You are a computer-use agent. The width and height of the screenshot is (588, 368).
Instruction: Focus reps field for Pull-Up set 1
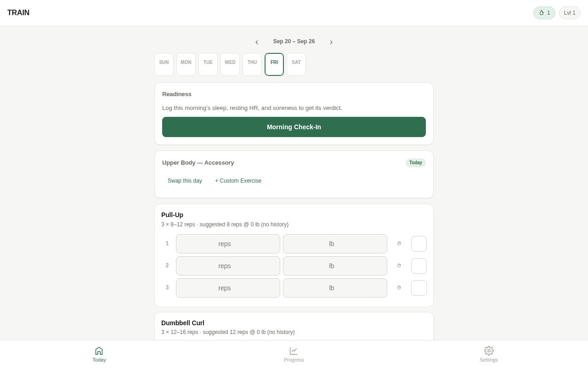click(228, 244)
